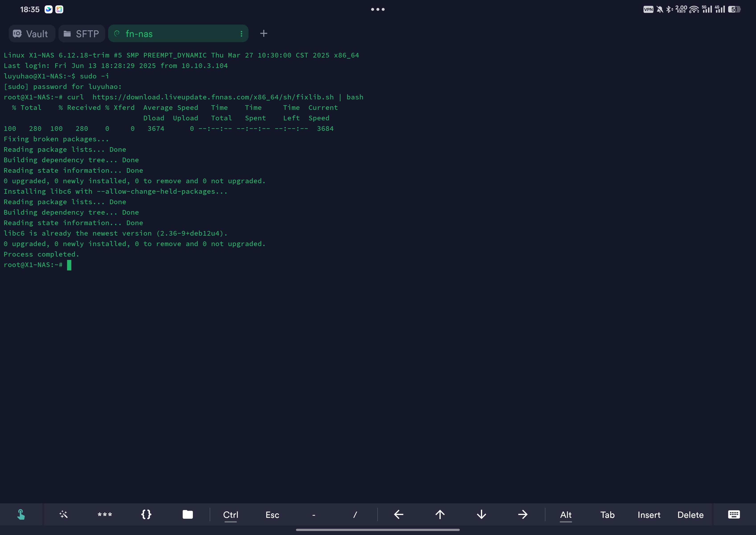The width and height of the screenshot is (756, 535).
Task: Tap the Insert key
Action: click(x=649, y=515)
